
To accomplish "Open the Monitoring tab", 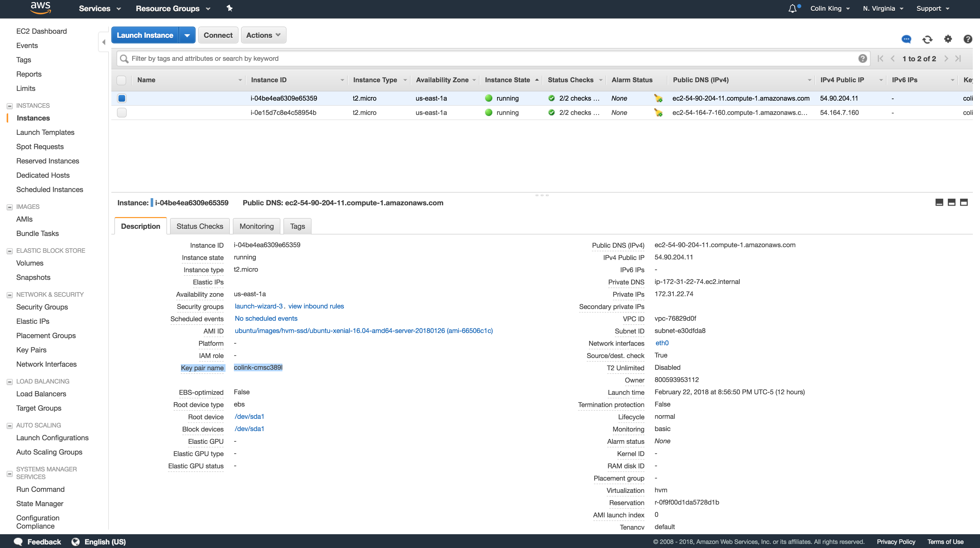I will (256, 226).
